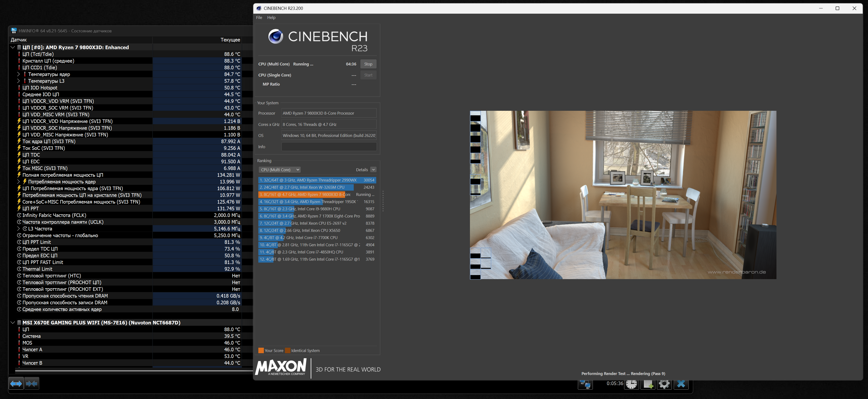
Task: Click the HWiNFO clock reset icon
Action: tap(631, 384)
